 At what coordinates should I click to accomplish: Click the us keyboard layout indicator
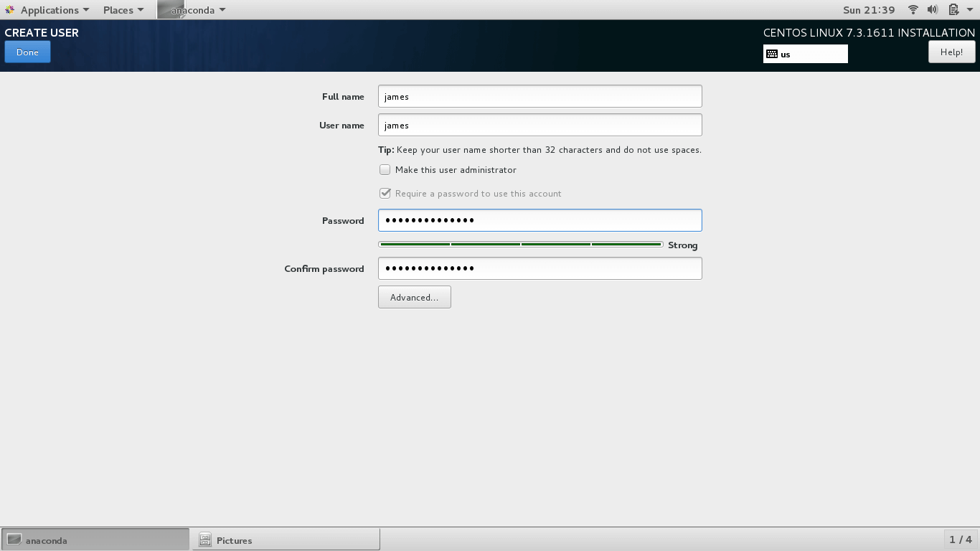click(805, 54)
